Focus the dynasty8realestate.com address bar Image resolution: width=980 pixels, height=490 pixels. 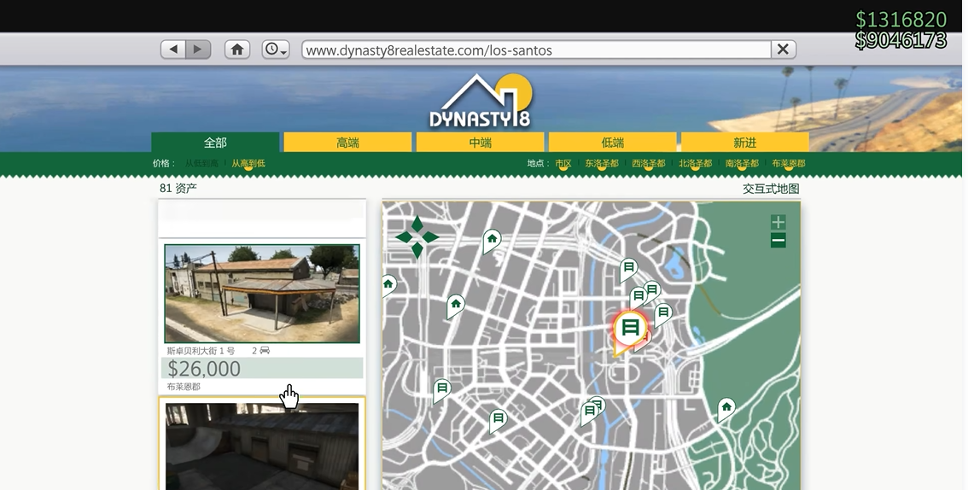[536, 50]
